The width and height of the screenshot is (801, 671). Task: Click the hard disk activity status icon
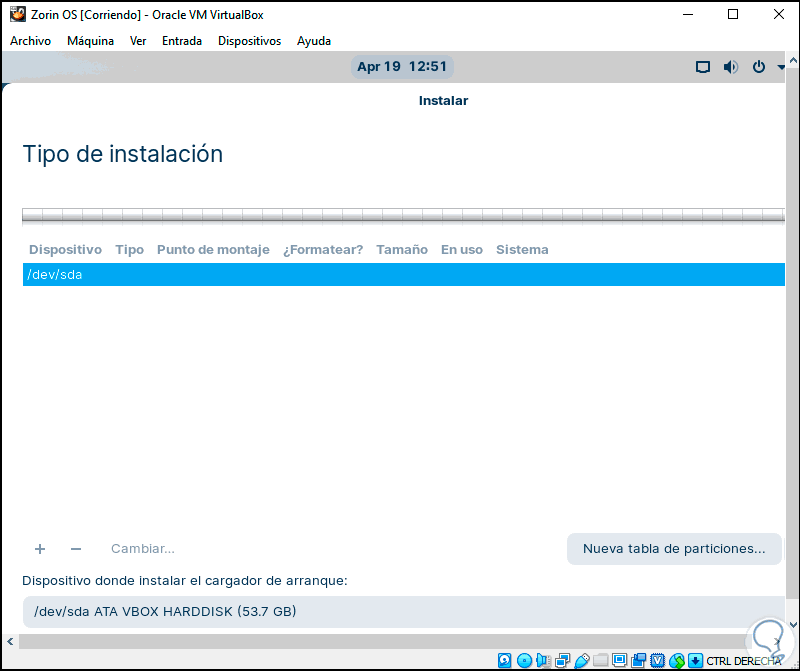click(x=504, y=661)
